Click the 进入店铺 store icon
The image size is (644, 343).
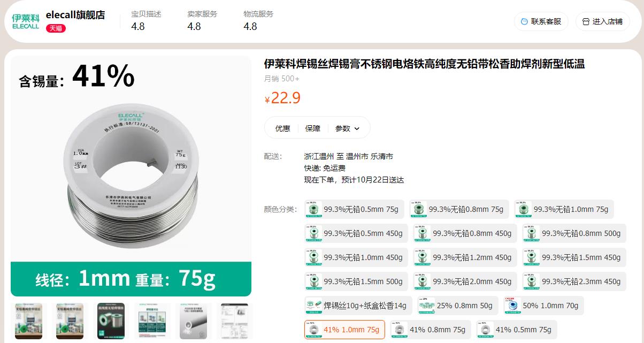pos(586,21)
